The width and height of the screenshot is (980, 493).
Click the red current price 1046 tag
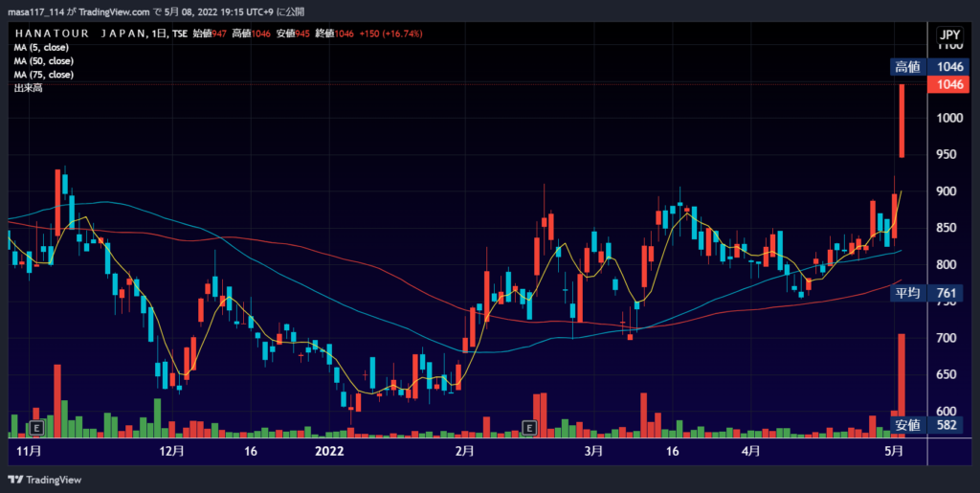(x=949, y=84)
